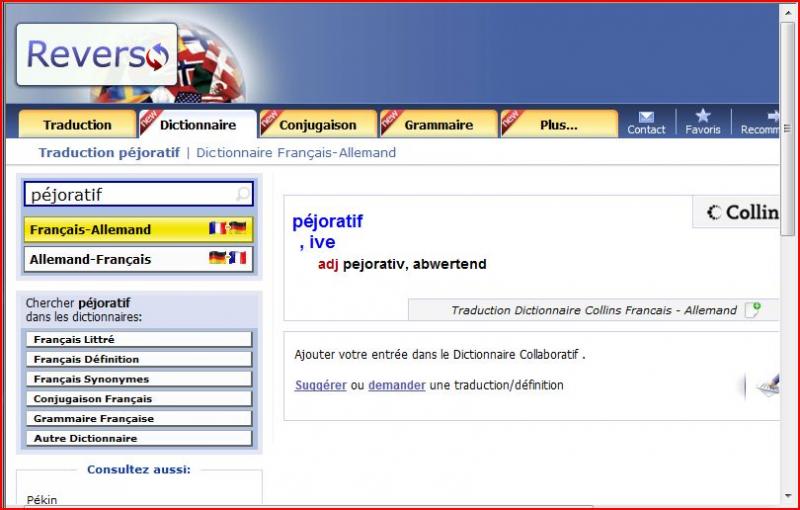Image resolution: width=800 pixels, height=510 pixels.
Task: Click the add-note icon beside Collins credit
Action: [x=753, y=310]
